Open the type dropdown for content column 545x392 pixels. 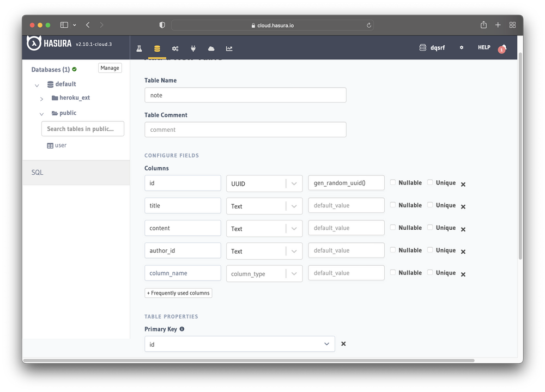pyautogui.click(x=294, y=228)
